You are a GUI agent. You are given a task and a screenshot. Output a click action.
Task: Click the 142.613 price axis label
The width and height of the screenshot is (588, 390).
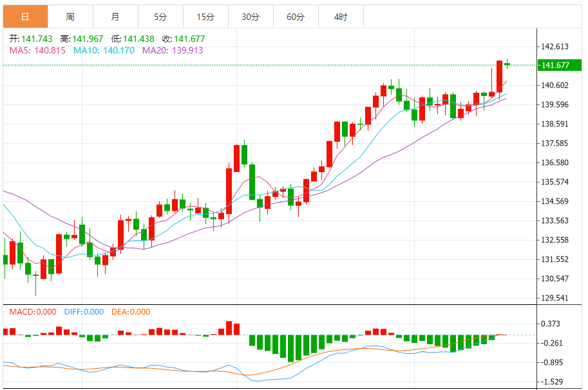click(555, 46)
